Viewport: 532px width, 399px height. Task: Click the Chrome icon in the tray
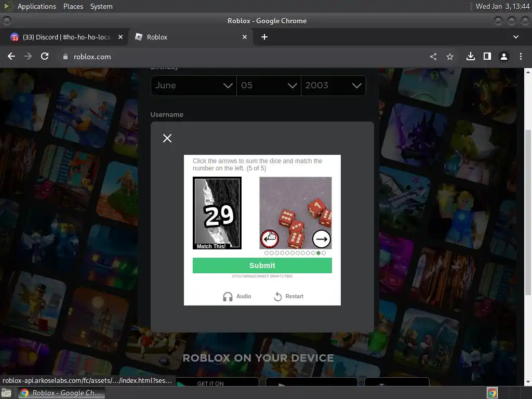click(492, 393)
